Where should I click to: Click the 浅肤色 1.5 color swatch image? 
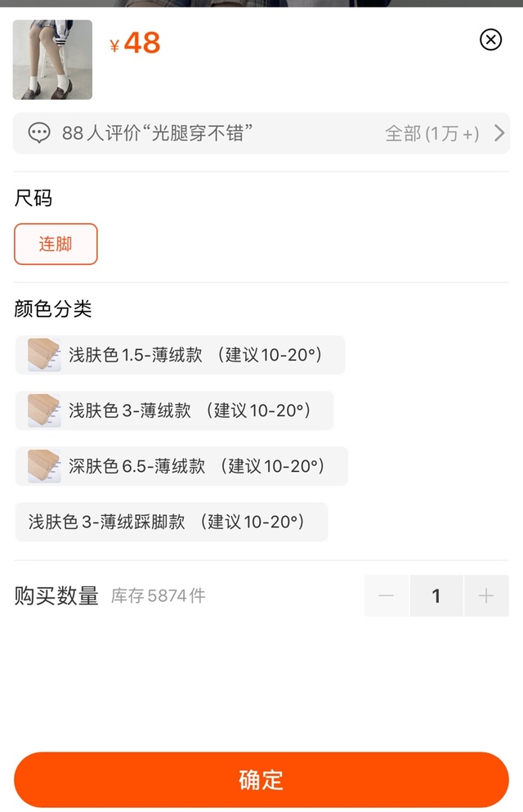pyautogui.click(x=44, y=355)
